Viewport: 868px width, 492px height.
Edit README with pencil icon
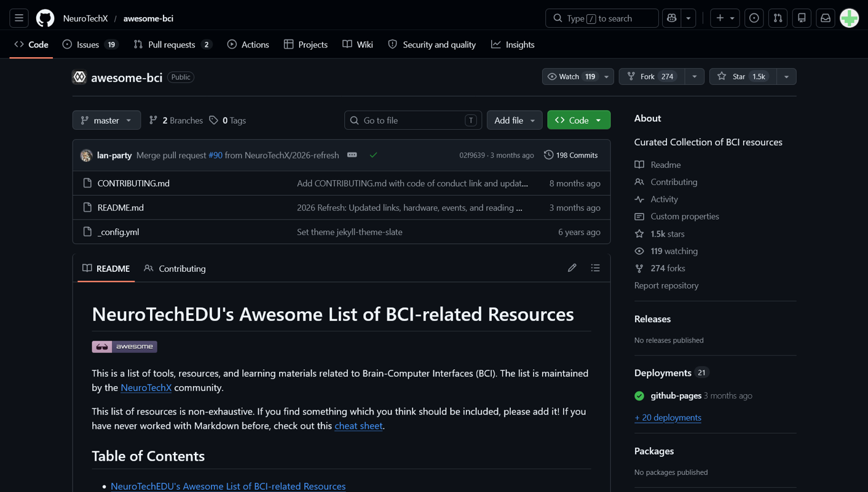click(572, 268)
